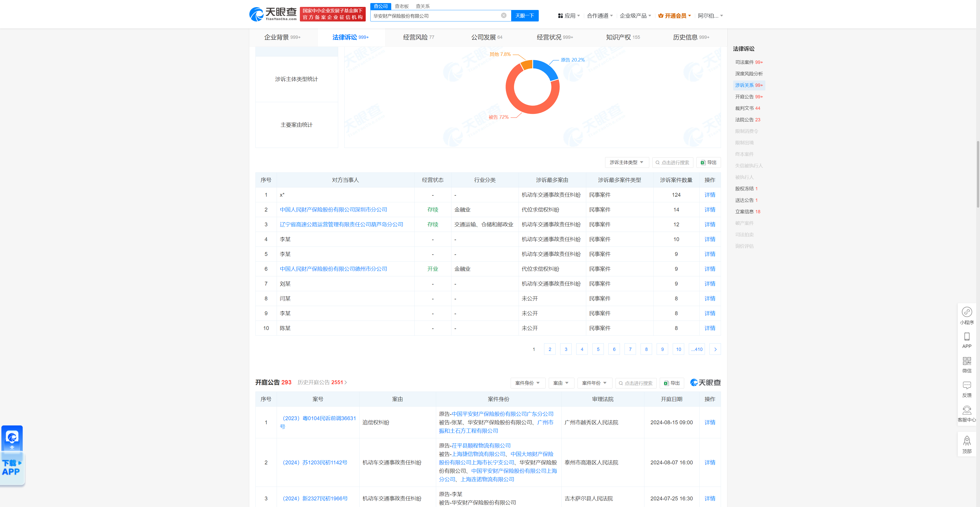Select the 查关系 search tab
Image resolution: width=980 pixels, height=507 pixels.
tap(422, 6)
